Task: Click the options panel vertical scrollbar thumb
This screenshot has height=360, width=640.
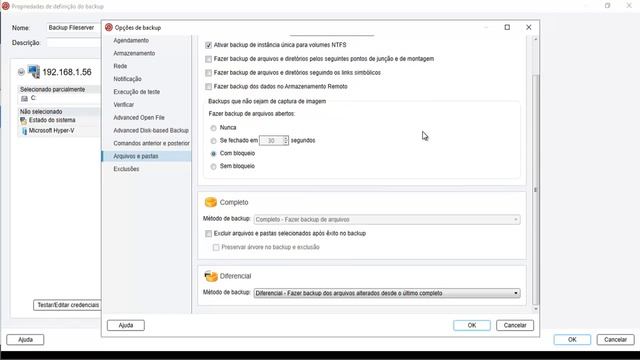Action: [536, 190]
